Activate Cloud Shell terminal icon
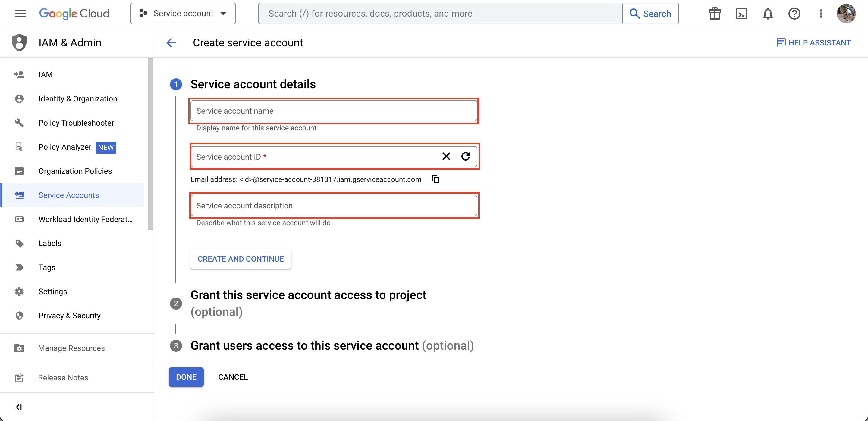868x421 pixels. tap(741, 14)
